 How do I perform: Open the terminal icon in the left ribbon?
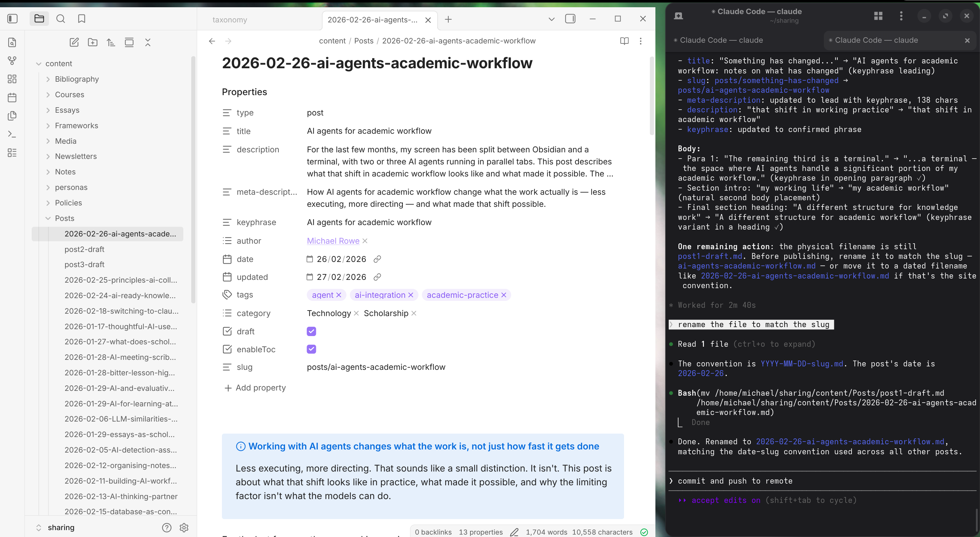(12, 134)
